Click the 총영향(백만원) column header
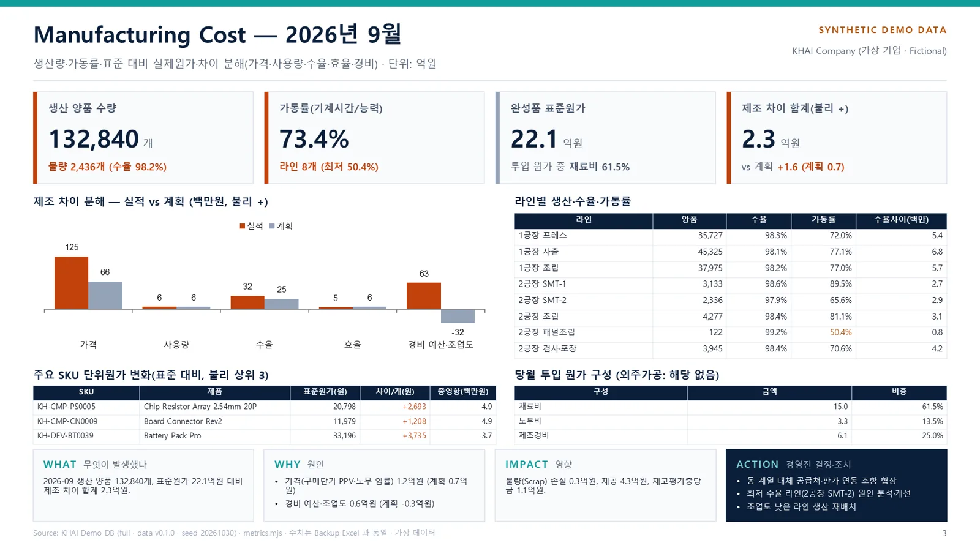Viewport: 980px width, 551px height. click(463, 392)
